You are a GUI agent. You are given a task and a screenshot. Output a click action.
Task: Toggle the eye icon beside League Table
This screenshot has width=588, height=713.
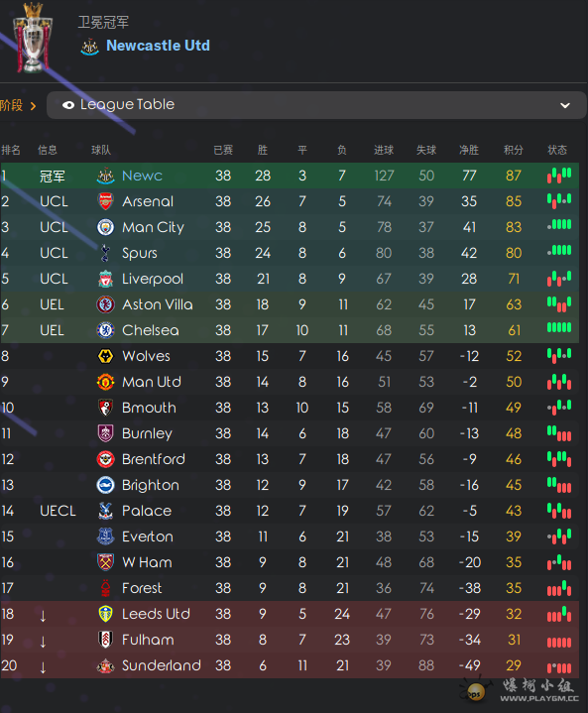tap(68, 105)
